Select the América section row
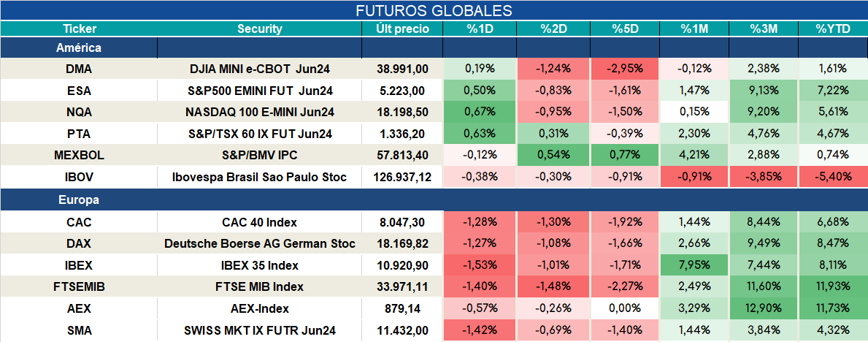This screenshot has width=868, height=342. (434, 48)
